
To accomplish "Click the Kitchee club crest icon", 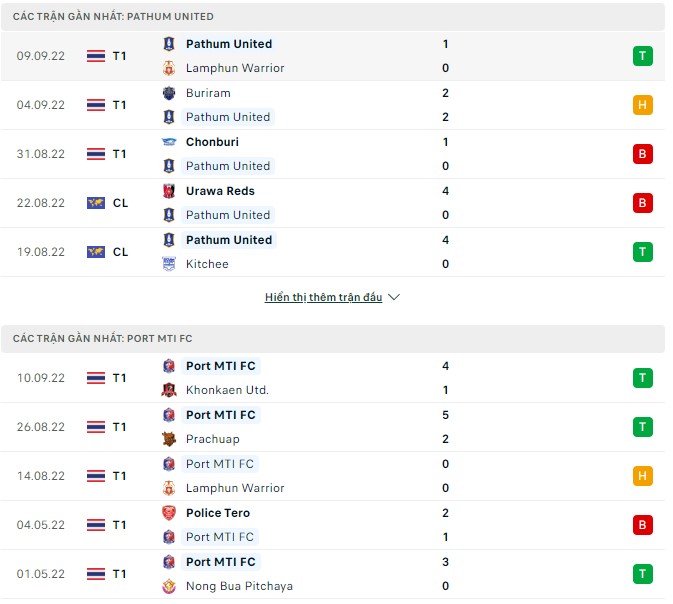I will tap(169, 264).
